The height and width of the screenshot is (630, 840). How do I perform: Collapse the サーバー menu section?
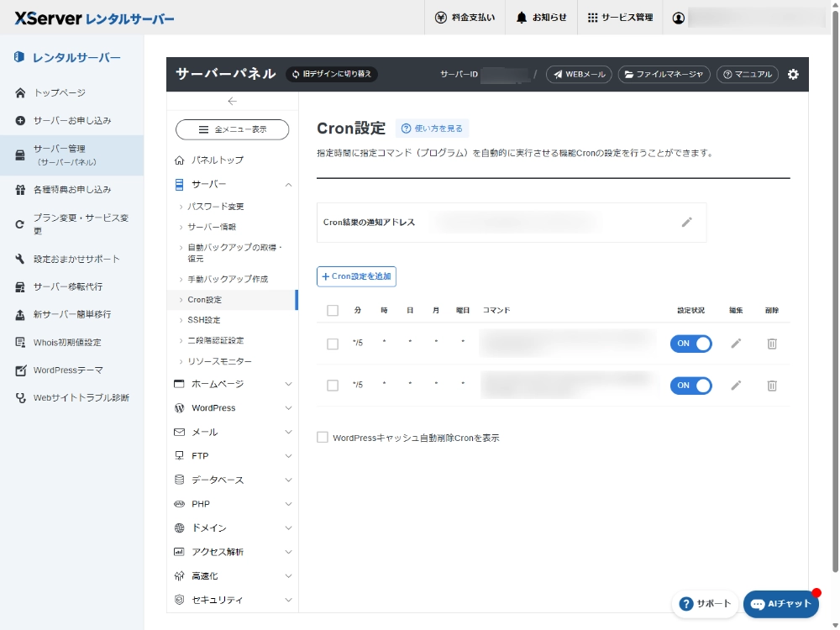(288, 184)
